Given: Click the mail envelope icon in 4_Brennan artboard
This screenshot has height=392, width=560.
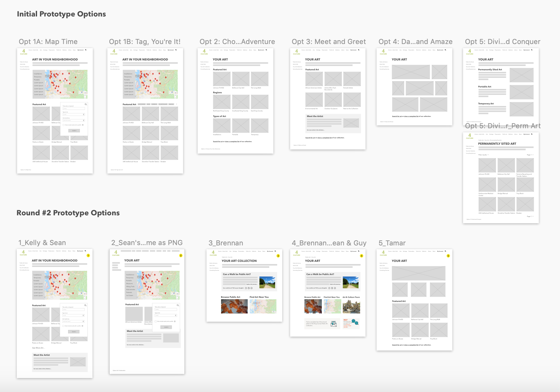Looking at the screenshot, I should click(x=334, y=324).
